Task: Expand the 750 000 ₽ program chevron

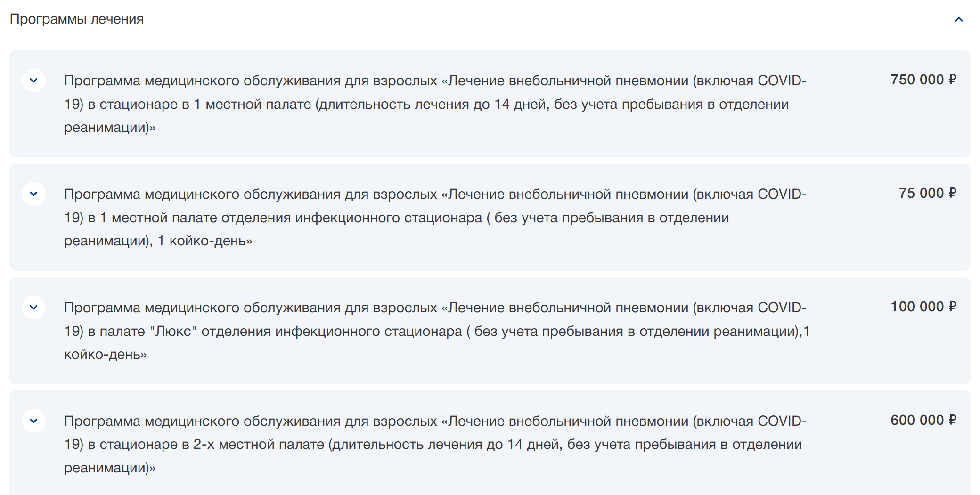Action: point(33,81)
